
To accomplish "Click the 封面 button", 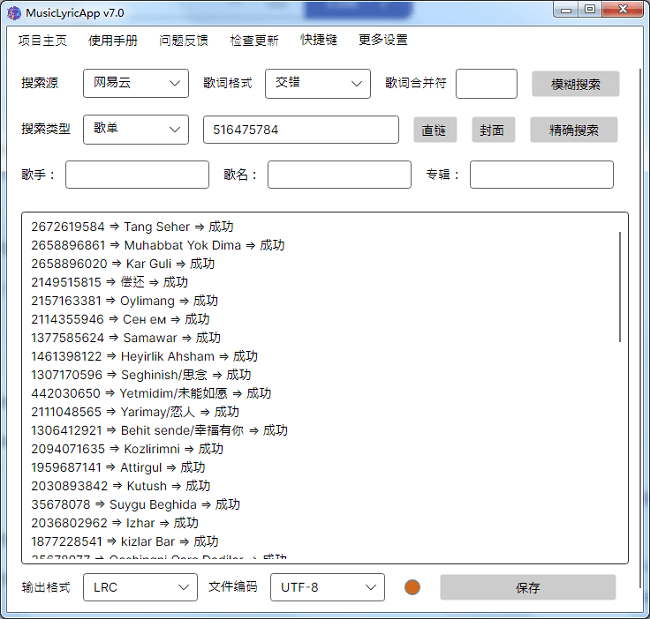I will [x=493, y=130].
